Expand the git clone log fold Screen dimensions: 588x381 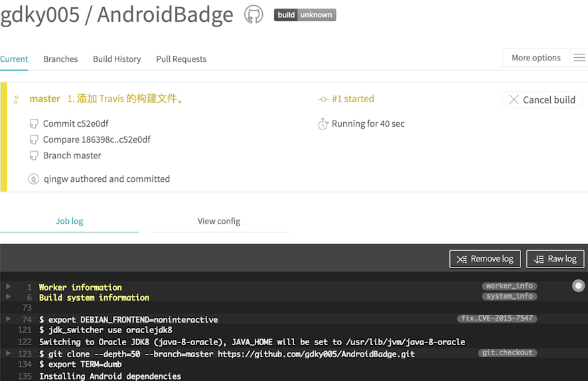(8, 353)
